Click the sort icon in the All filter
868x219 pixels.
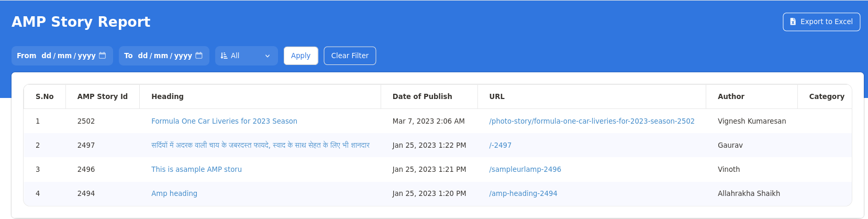224,56
